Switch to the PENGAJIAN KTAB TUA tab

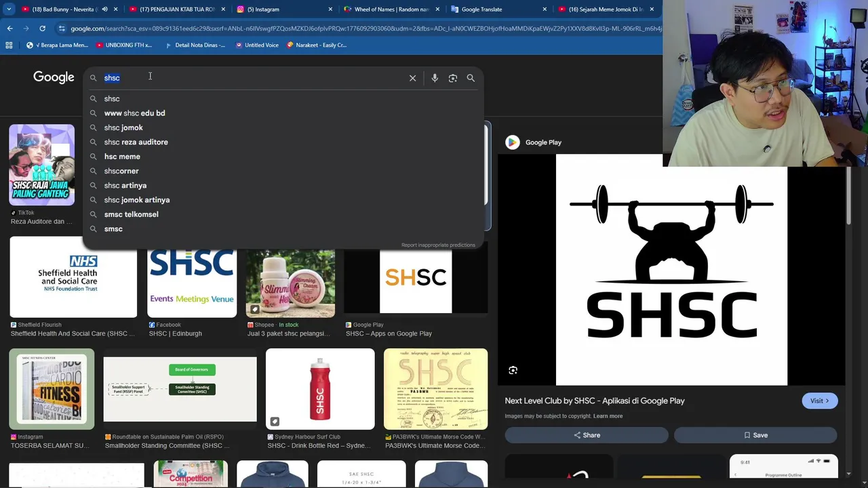coord(176,9)
